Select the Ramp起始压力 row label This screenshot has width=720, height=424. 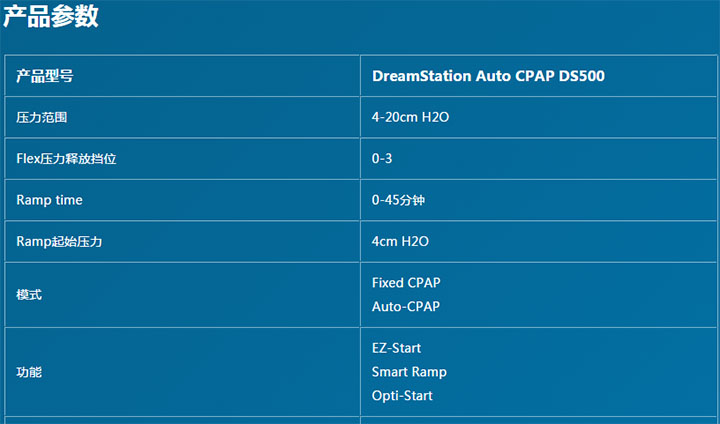coord(60,242)
